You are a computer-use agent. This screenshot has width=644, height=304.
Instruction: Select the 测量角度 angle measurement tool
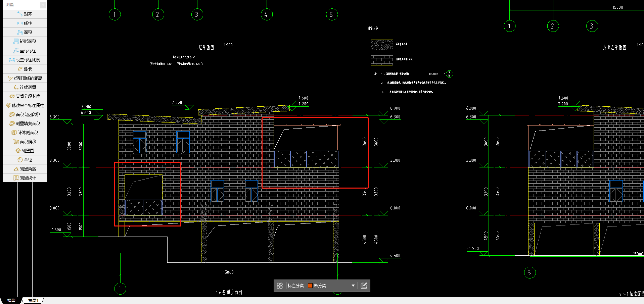25,169
